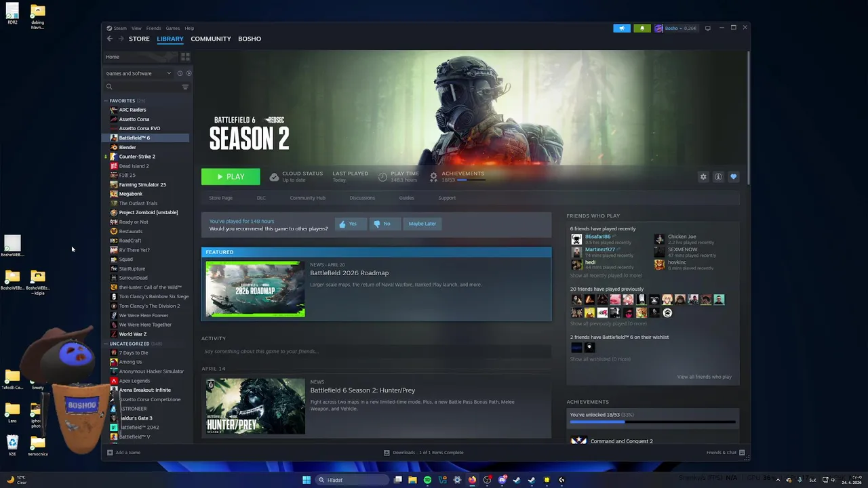The height and width of the screenshot is (488, 868).
Task: Open Community Hub link
Action: tap(307, 198)
